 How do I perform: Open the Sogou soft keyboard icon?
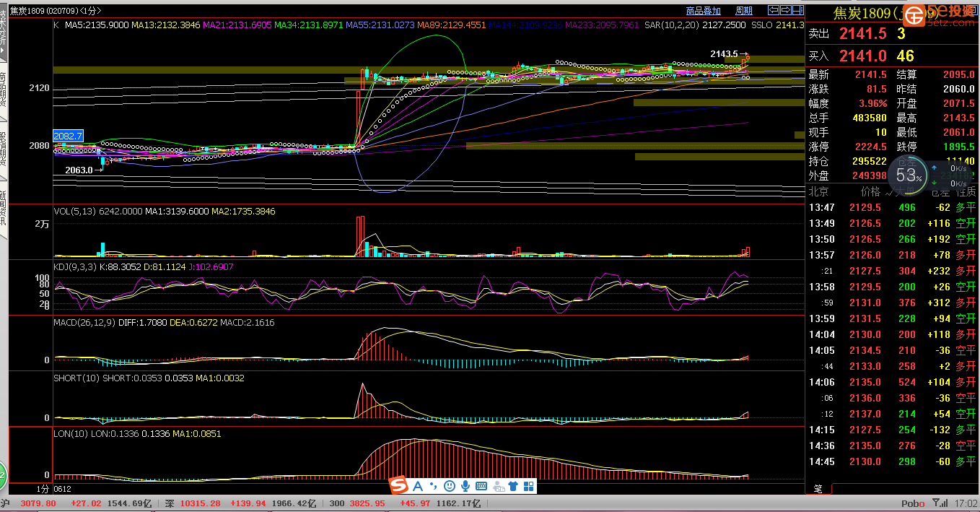pyautogui.click(x=481, y=486)
